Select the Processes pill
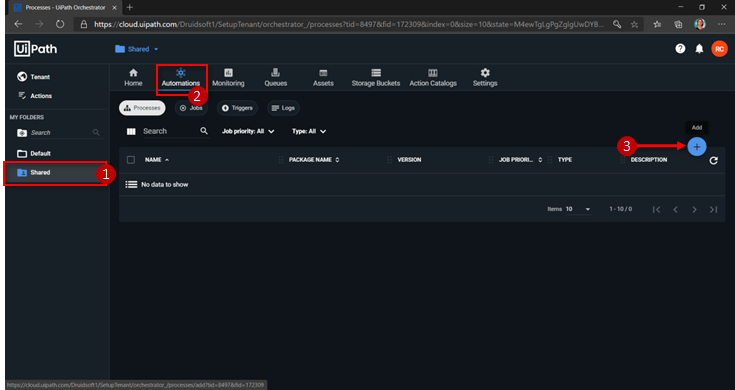This screenshot has height=390, width=735. point(142,108)
